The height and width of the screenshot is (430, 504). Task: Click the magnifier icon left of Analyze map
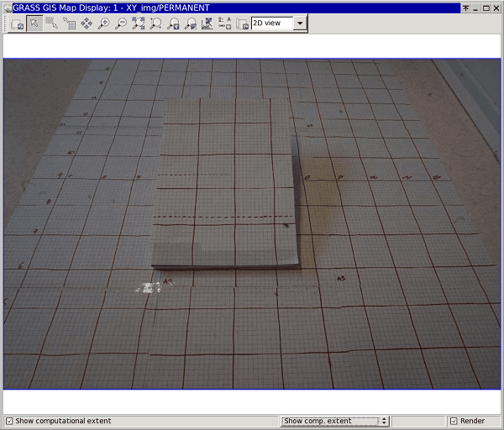[190, 24]
